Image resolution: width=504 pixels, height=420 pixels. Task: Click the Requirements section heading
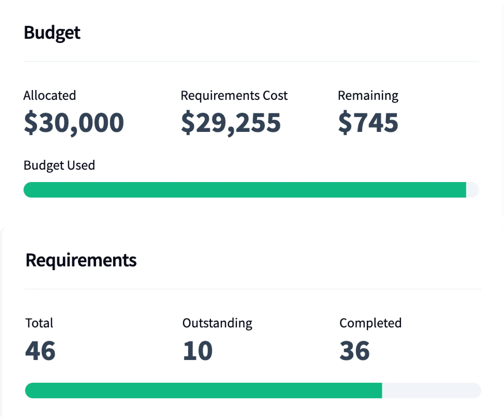point(82,260)
